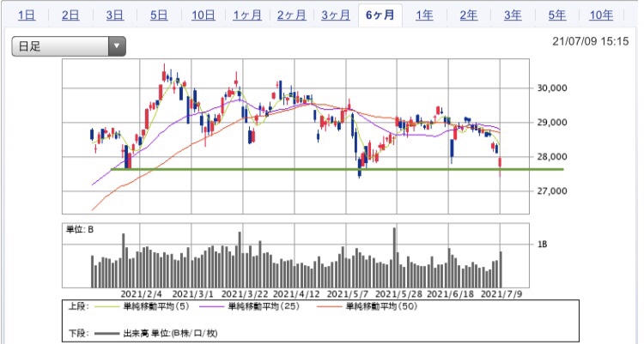Screen dimensions: 644x344
Task: Click the 2021/6/18 date label
Action: (451, 294)
